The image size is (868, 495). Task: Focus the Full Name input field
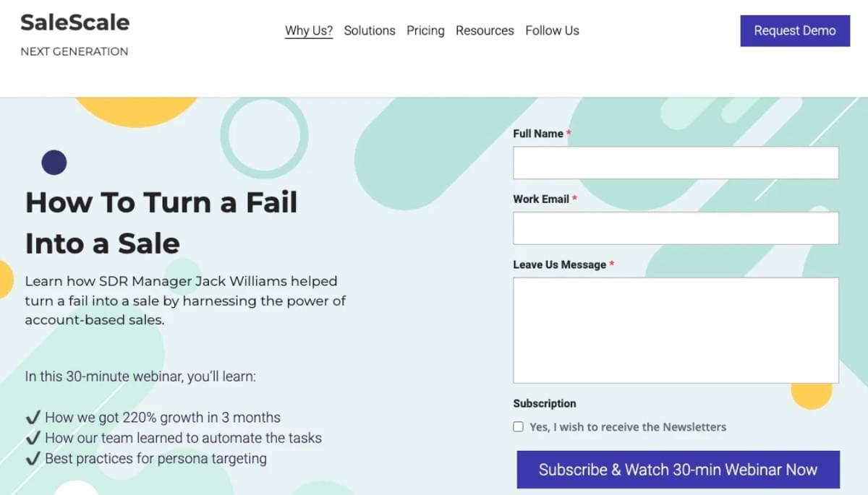coord(676,163)
